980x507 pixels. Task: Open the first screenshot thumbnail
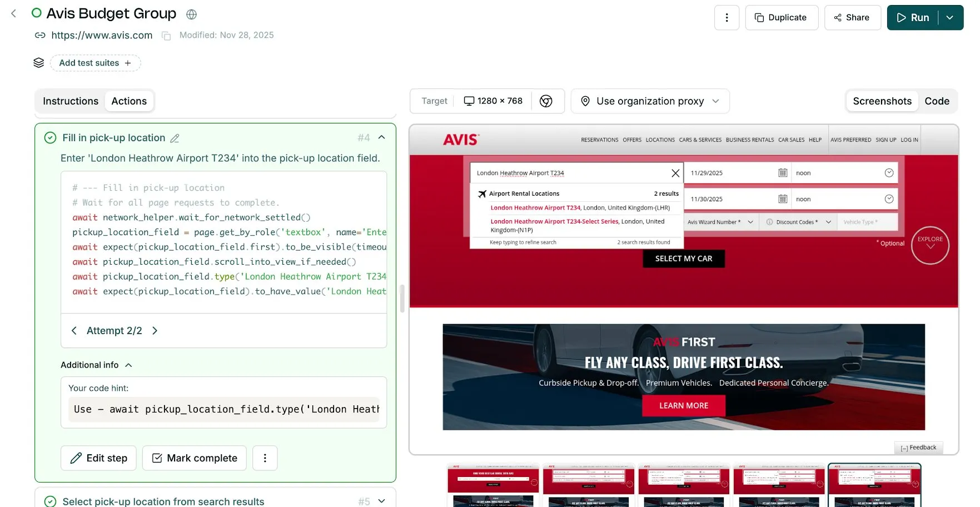pyautogui.click(x=493, y=485)
